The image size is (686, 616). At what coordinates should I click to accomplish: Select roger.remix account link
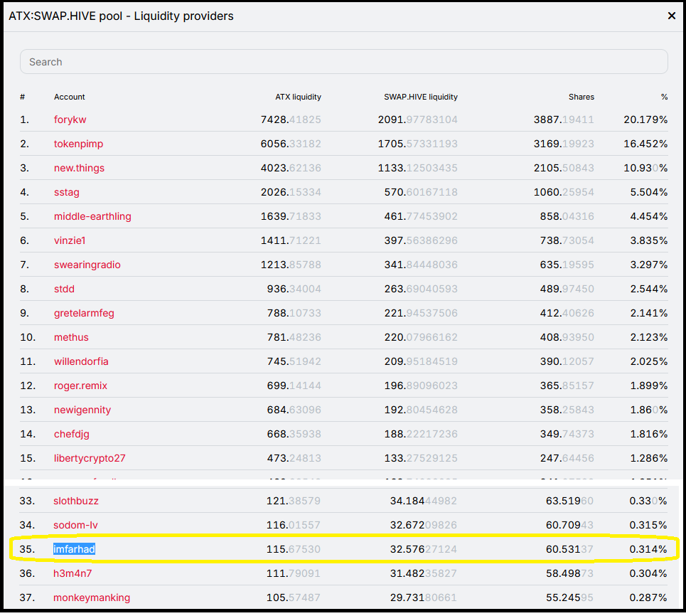[x=80, y=386]
